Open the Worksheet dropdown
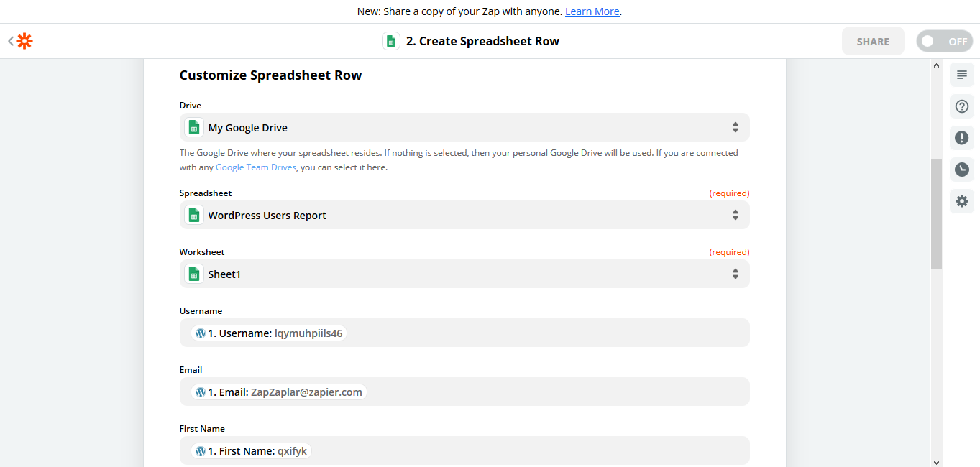 tap(464, 274)
